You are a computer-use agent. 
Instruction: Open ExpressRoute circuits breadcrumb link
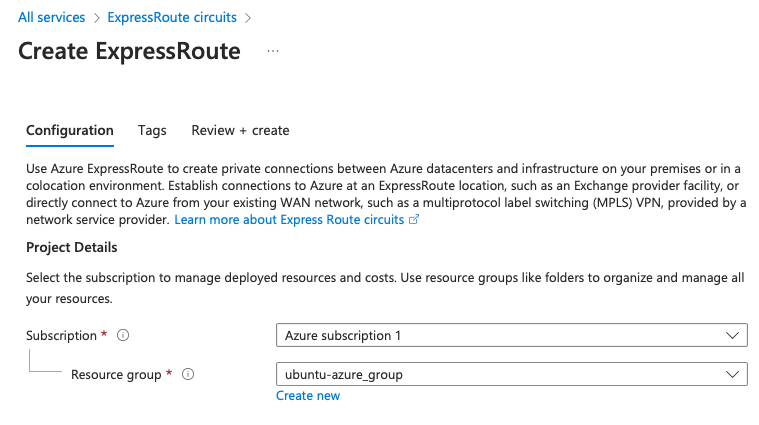[x=172, y=17]
